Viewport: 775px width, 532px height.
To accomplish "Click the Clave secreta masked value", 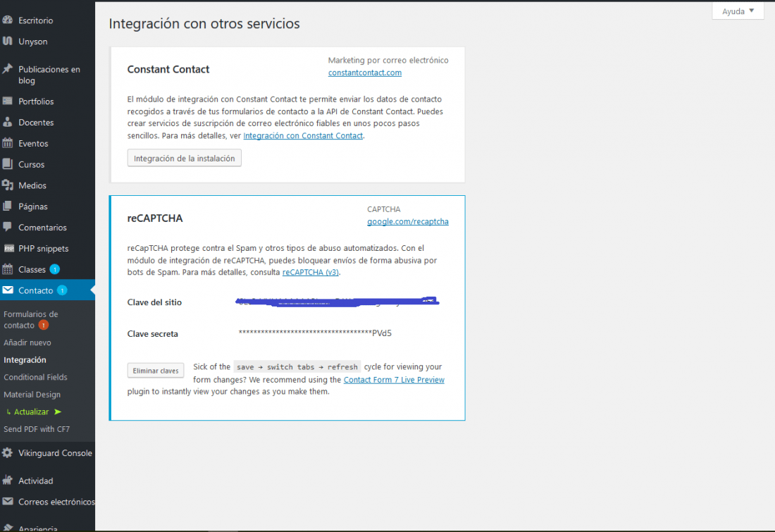I will pos(315,333).
